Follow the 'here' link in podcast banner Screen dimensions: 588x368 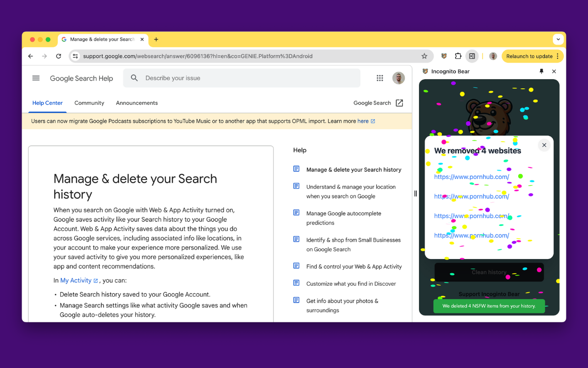[366, 121]
